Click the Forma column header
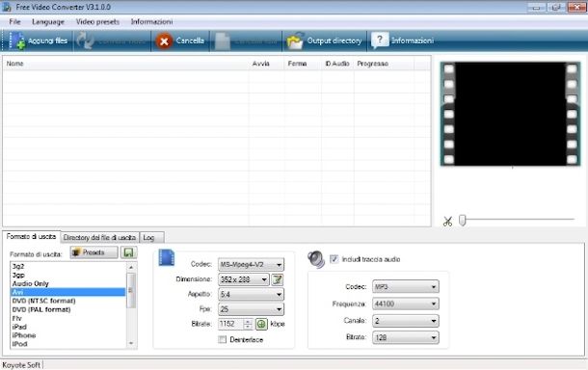 pos(303,64)
